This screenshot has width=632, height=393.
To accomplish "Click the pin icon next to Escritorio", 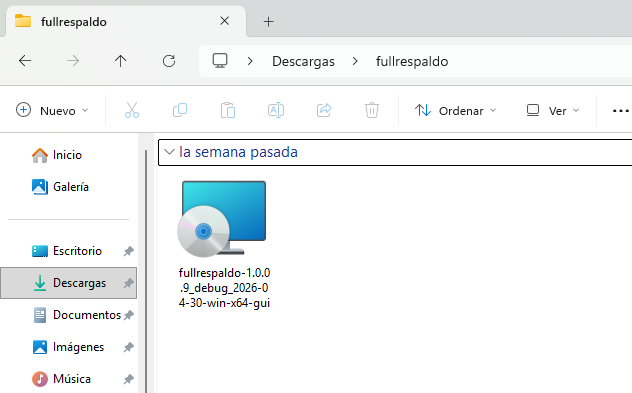I will click(129, 251).
